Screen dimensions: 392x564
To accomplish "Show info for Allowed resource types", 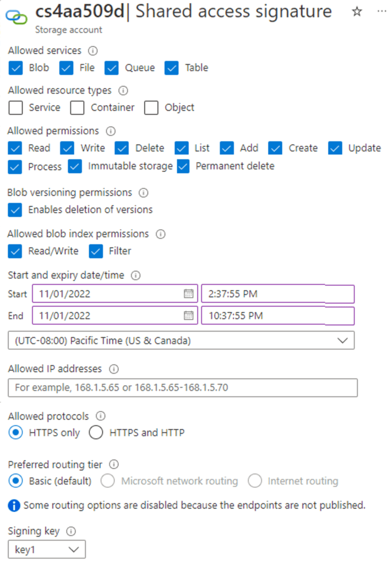I will point(123,90).
